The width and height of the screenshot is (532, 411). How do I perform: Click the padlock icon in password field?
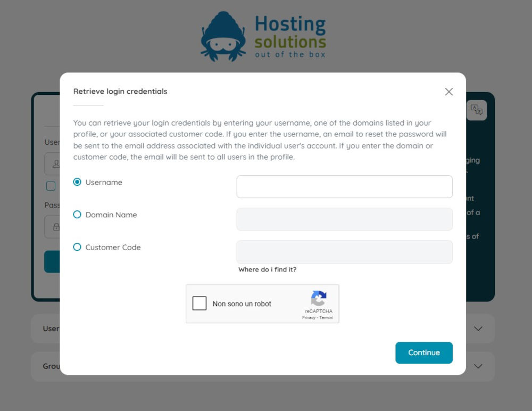click(x=56, y=227)
